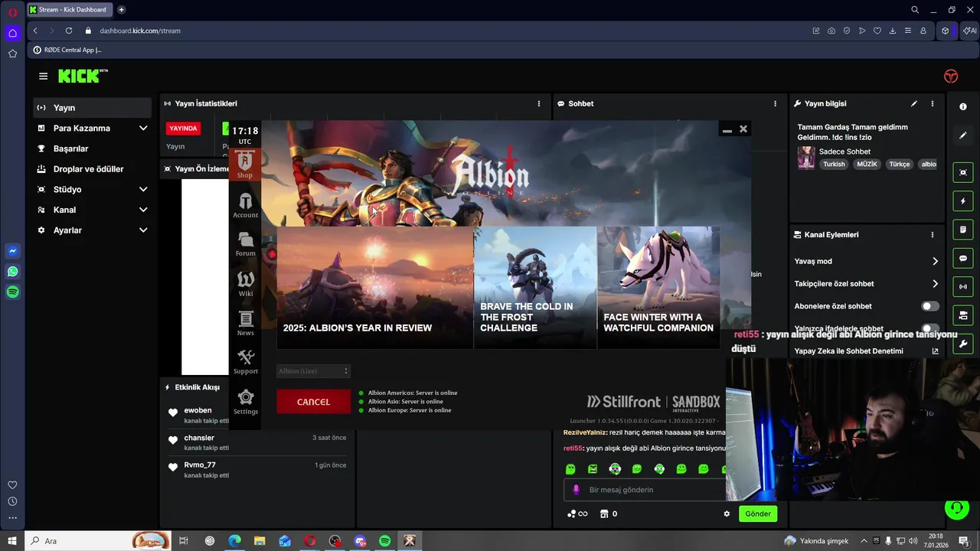980x551 pixels.
Task: Open the Albion (Live) server dropdown
Action: (x=313, y=371)
